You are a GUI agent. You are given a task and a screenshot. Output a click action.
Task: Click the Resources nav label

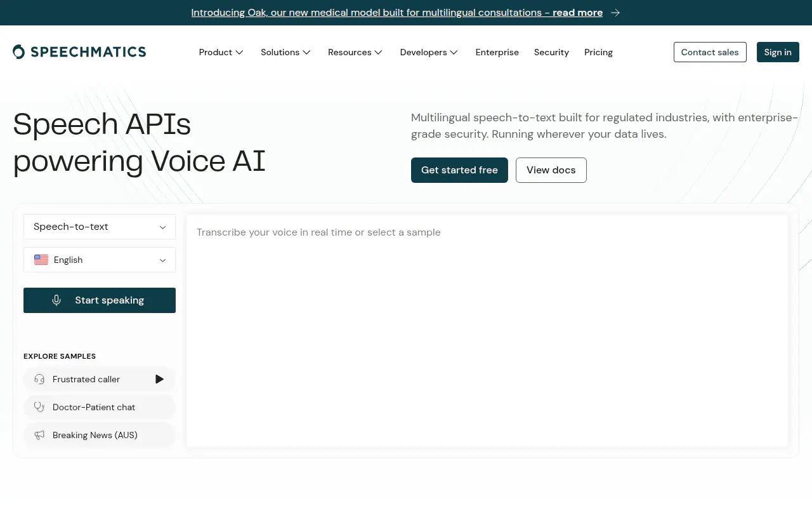pyautogui.click(x=350, y=52)
